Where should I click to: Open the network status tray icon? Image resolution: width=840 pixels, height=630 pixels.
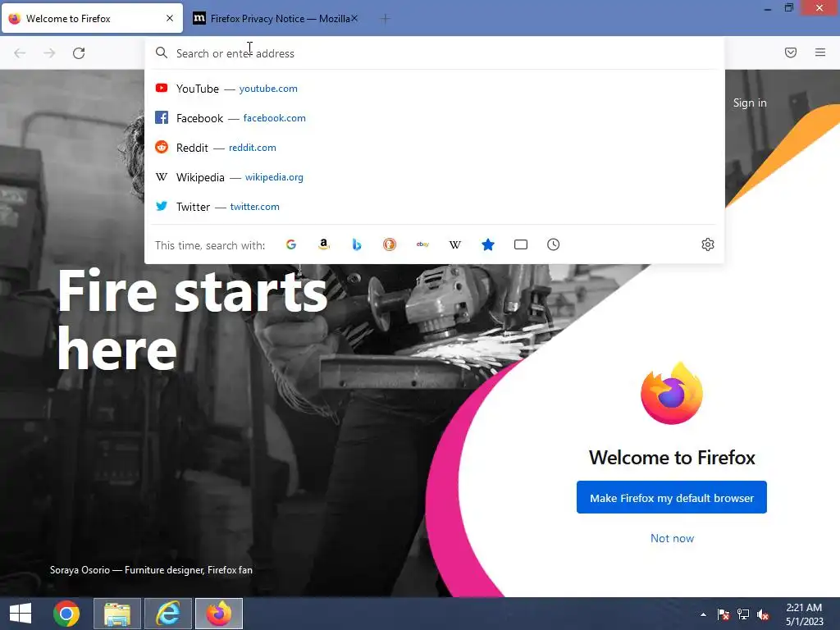click(743, 614)
